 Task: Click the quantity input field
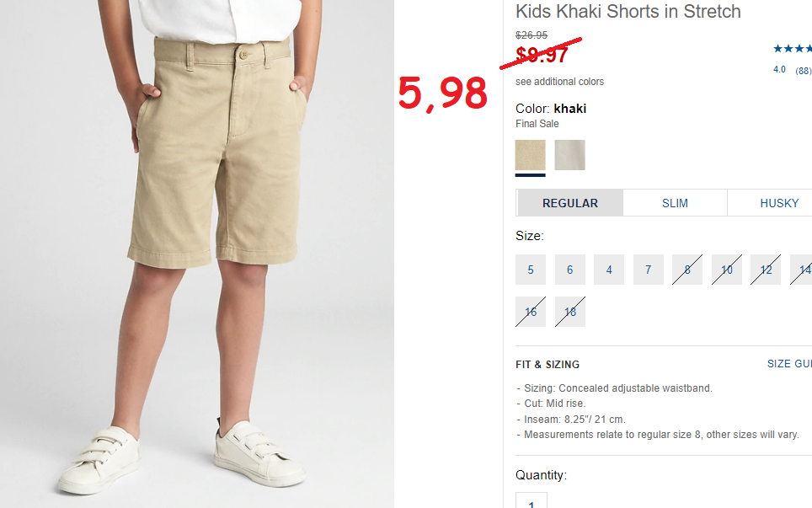pos(532,500)
